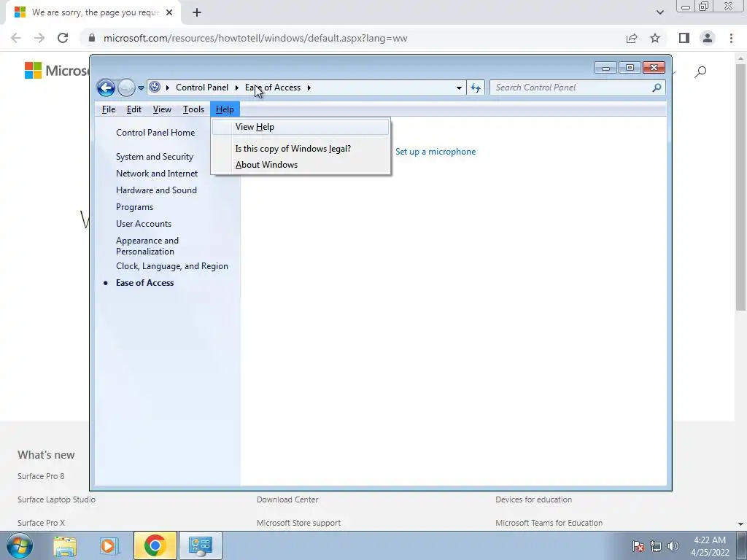The height and width of the screenshot is (560, 747).
Task: Click Control Panel taskbar icon
Action: click(x=200, y=545)
